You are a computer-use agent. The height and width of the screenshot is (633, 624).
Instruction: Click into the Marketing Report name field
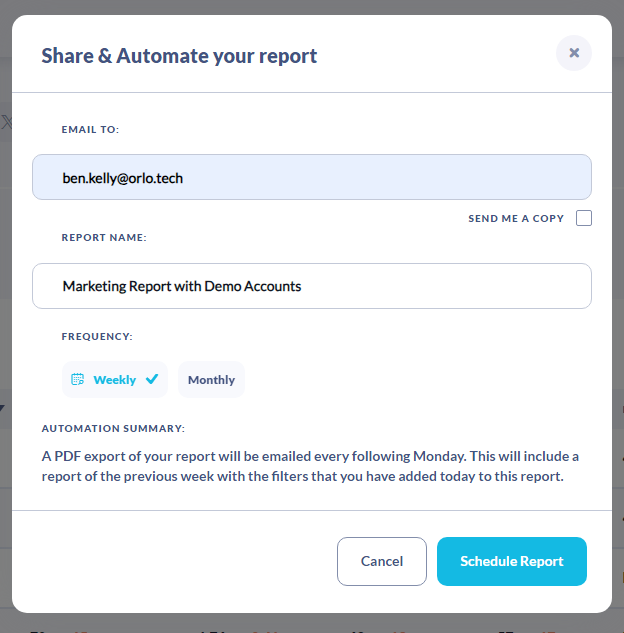(312, 286)
